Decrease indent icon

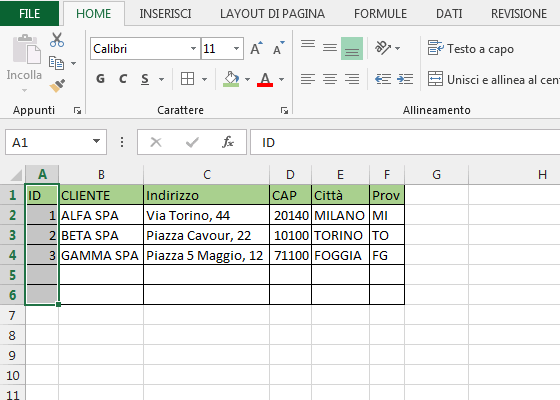coord(383,79)
